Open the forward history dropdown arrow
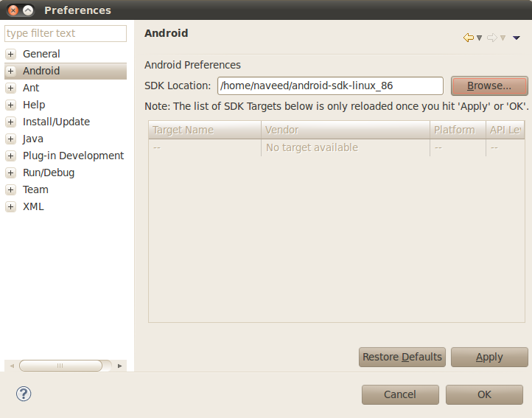 pyautogui.click(x=503, y=38)
